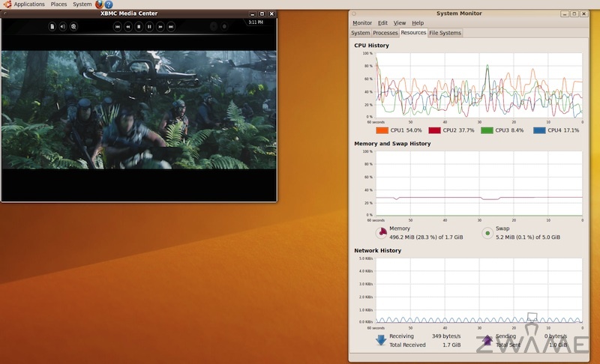Close the System Monitor window

pyautogui.click(x=584, y=13)
